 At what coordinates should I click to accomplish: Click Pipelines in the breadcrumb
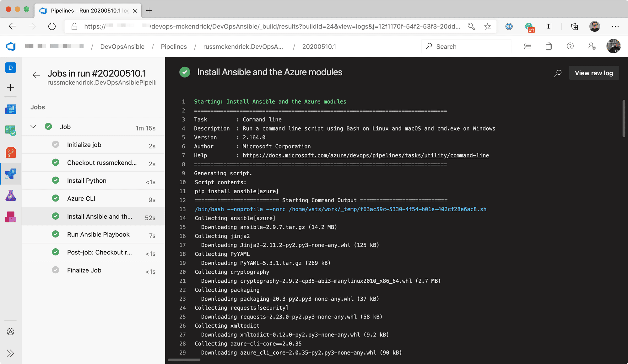(174, 46)
